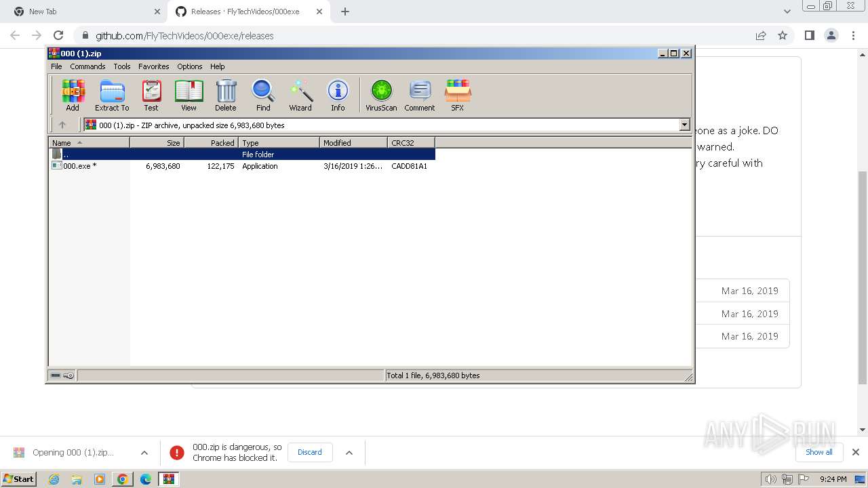Image resolution: width=868 pixels, height=488 pixels.
Task: Click the drive and key icons in WinRAR status bar
Action: [62, 375]
